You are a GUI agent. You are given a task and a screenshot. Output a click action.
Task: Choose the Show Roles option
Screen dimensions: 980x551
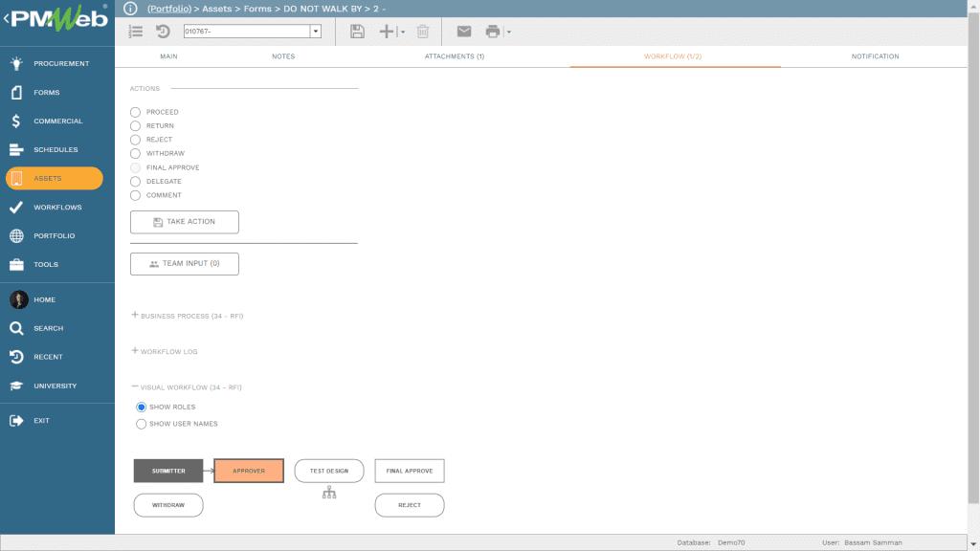point(142,408)
